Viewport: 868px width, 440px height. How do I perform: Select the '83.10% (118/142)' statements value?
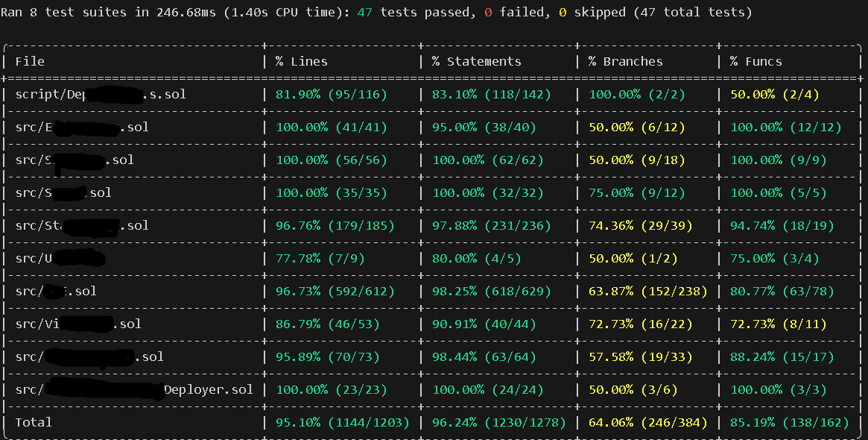pos(492,94)
